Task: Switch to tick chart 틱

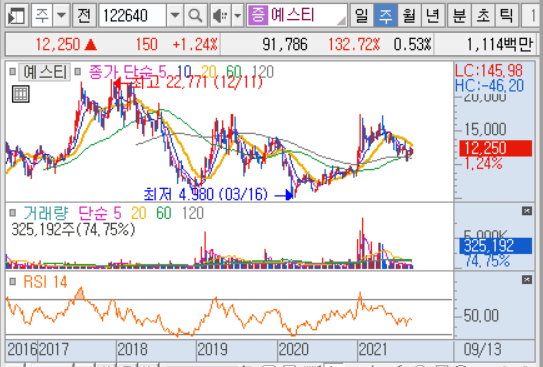Action: (x=507, y=16)
